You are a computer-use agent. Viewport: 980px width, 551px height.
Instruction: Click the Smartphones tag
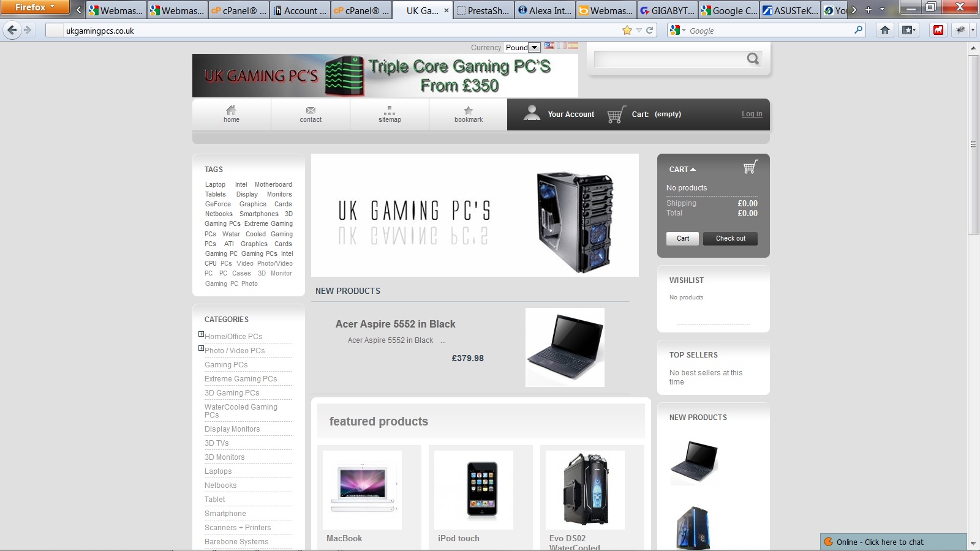click(x=258, y=214)
